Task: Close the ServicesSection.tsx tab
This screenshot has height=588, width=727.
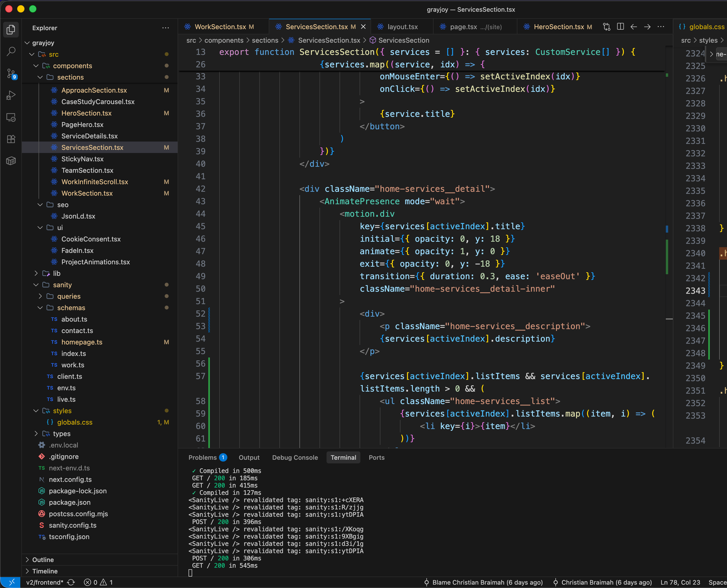Action: pos(363,27)
